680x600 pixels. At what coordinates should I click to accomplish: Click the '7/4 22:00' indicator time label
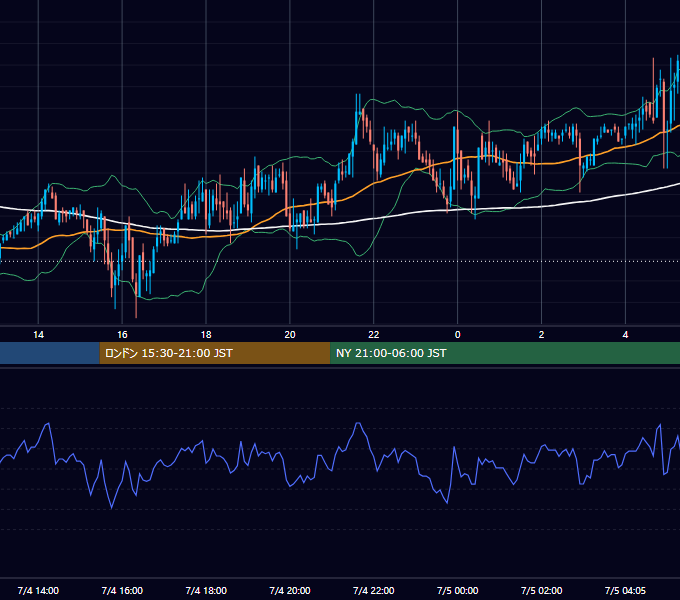tap(373, 591)
